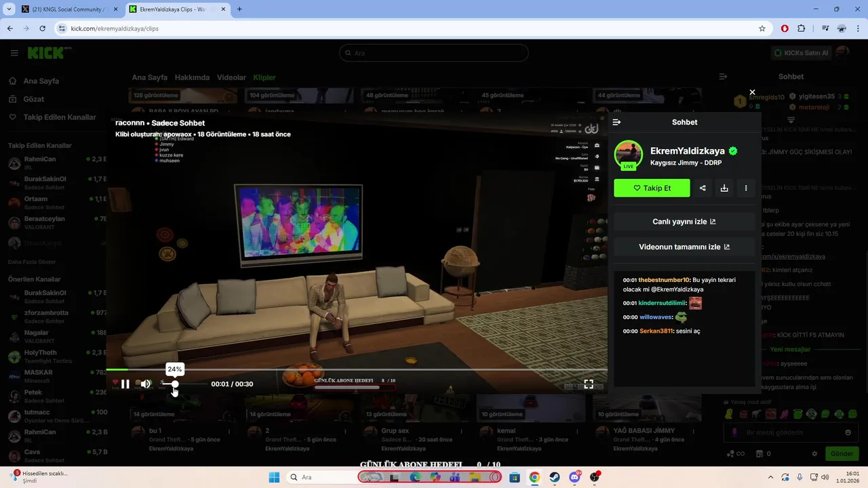
Task: Open the clip's three-dot options menu
Action: coord(746,188)
